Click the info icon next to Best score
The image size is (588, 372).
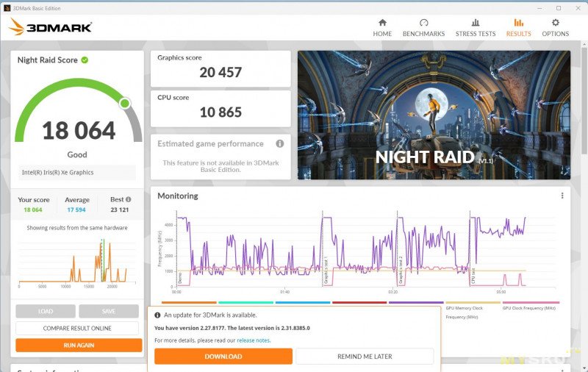pos(128,199)
